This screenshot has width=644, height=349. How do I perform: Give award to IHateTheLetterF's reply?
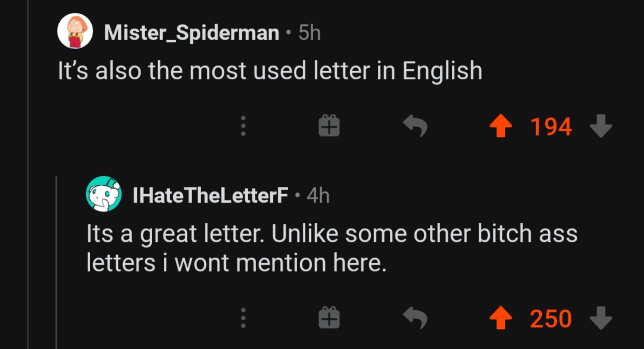(329, 318)
